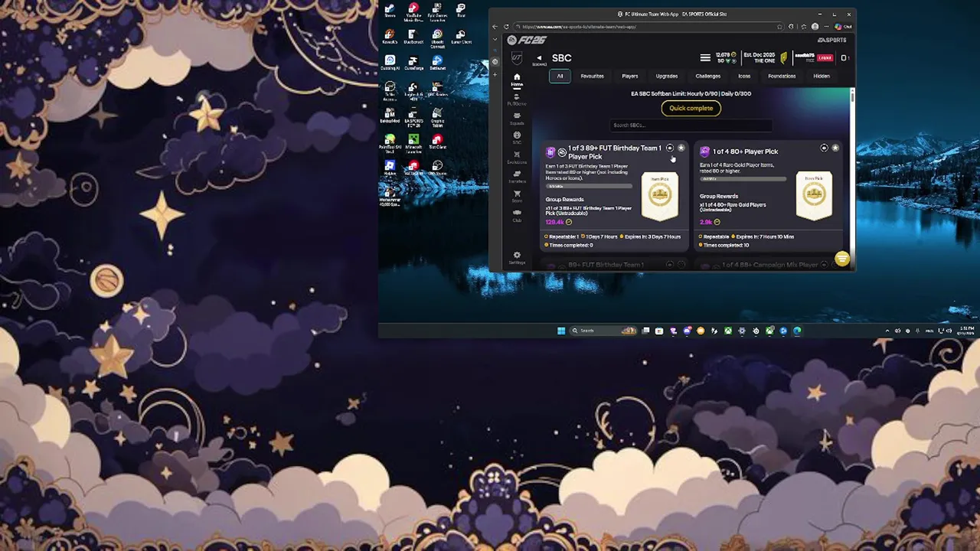Open the Home section in sidebar
The image size is (980, 551).
tap(517, 80)
